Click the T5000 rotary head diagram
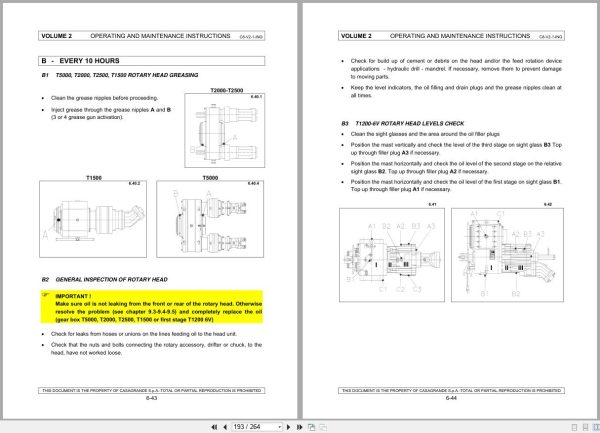600x433 pixels. (210, 219)
